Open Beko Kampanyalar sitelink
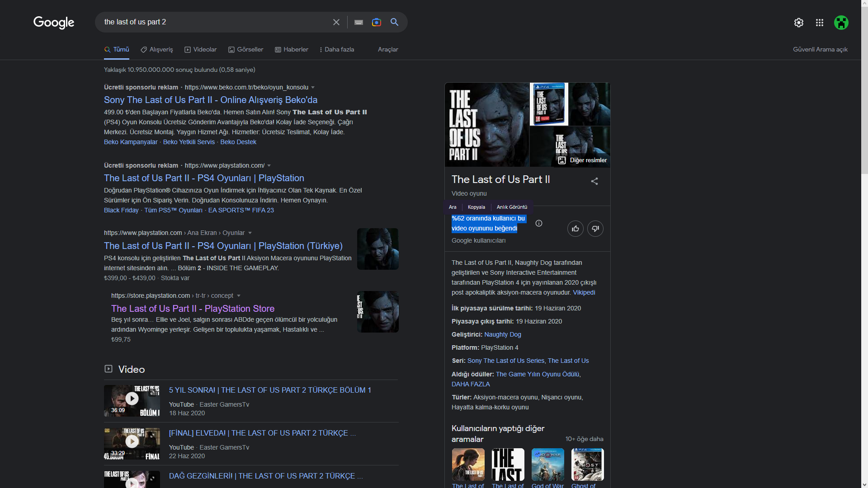Screen dimensions: 868x488 pos(131,142)
